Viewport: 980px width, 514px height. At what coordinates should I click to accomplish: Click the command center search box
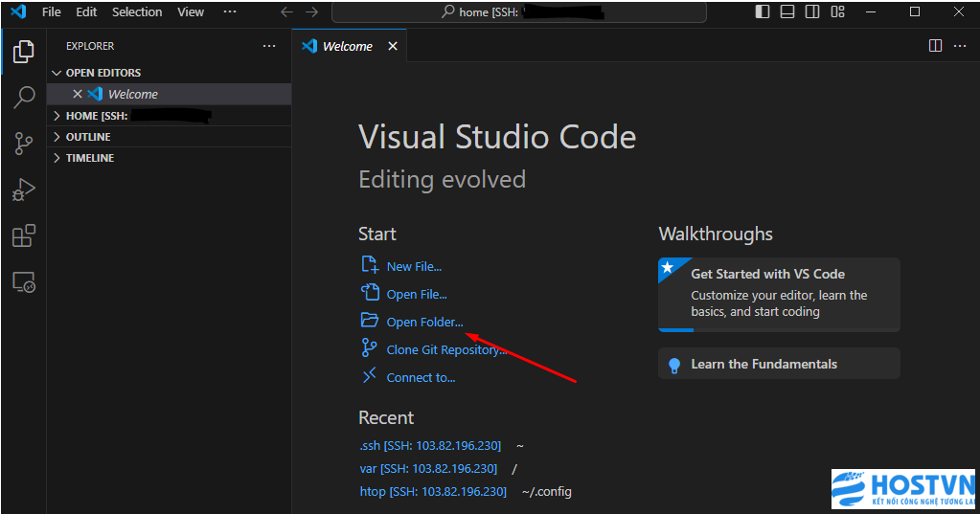[519, 11]
